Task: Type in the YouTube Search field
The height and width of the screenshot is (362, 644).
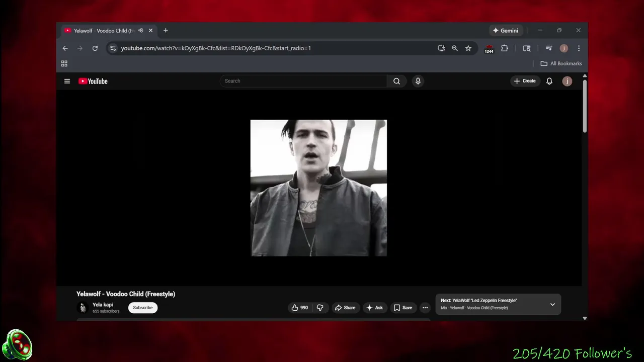Action: coord(303,81)
